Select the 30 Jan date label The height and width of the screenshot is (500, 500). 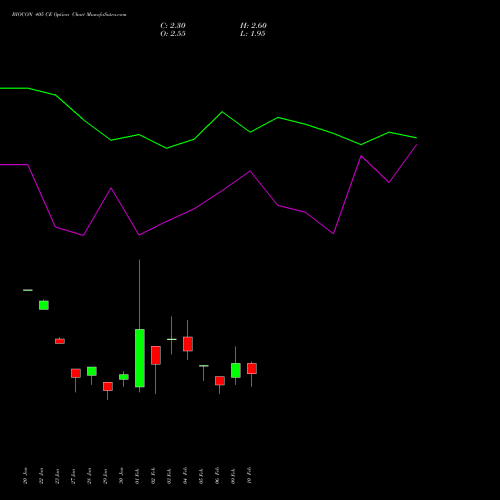122,476
